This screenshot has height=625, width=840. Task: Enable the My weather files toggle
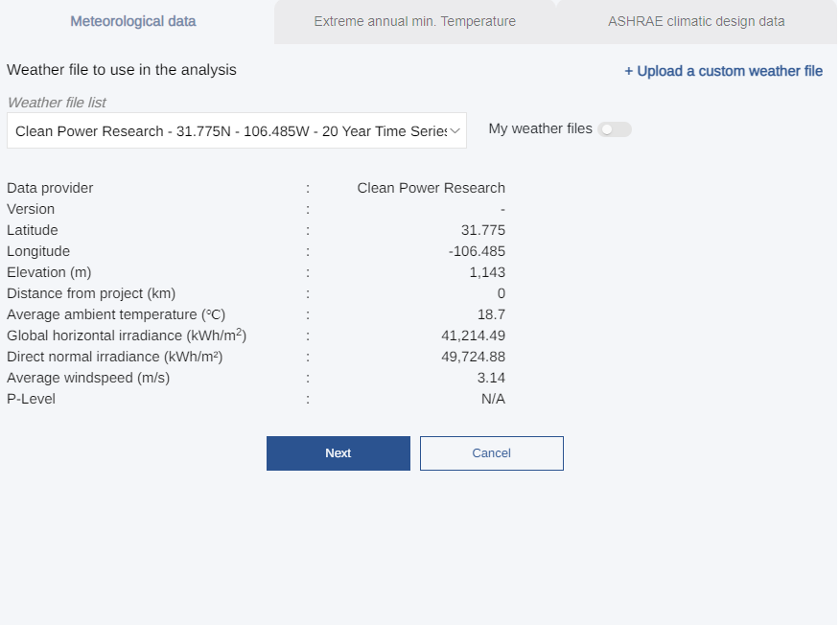[614, 128]
